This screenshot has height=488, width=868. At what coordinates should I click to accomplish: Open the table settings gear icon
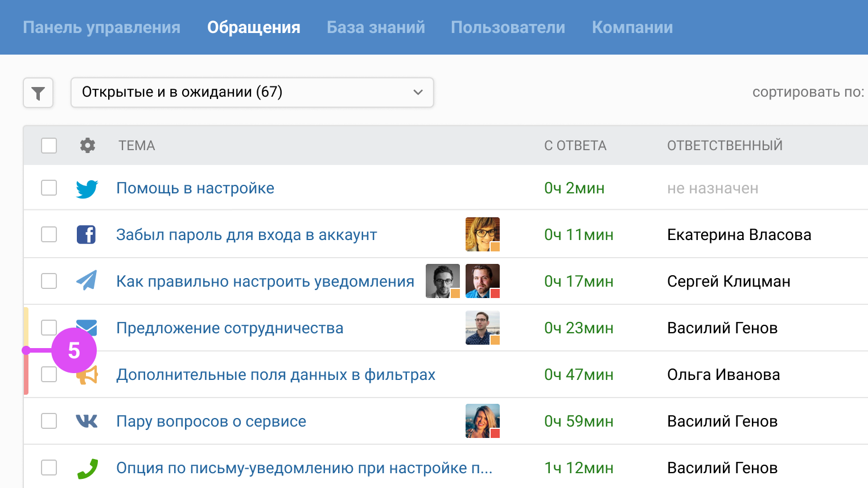(87, 146)
